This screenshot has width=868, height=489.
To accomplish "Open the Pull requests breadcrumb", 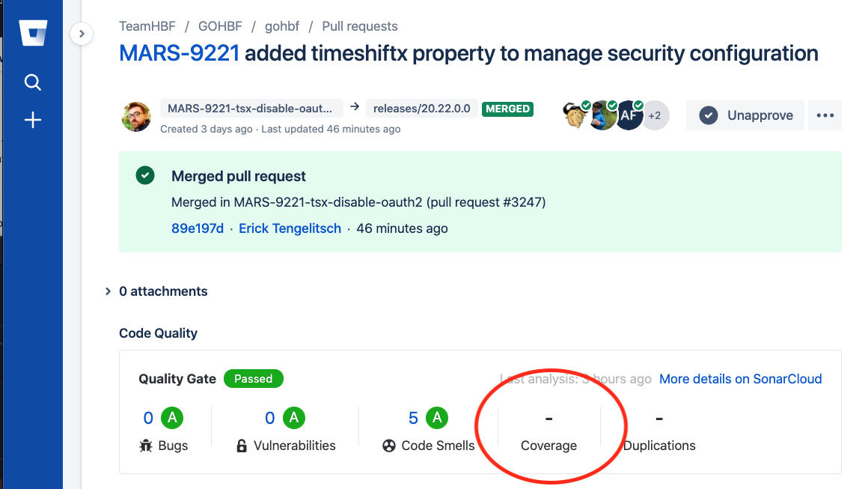I will [x=359, y=26].
